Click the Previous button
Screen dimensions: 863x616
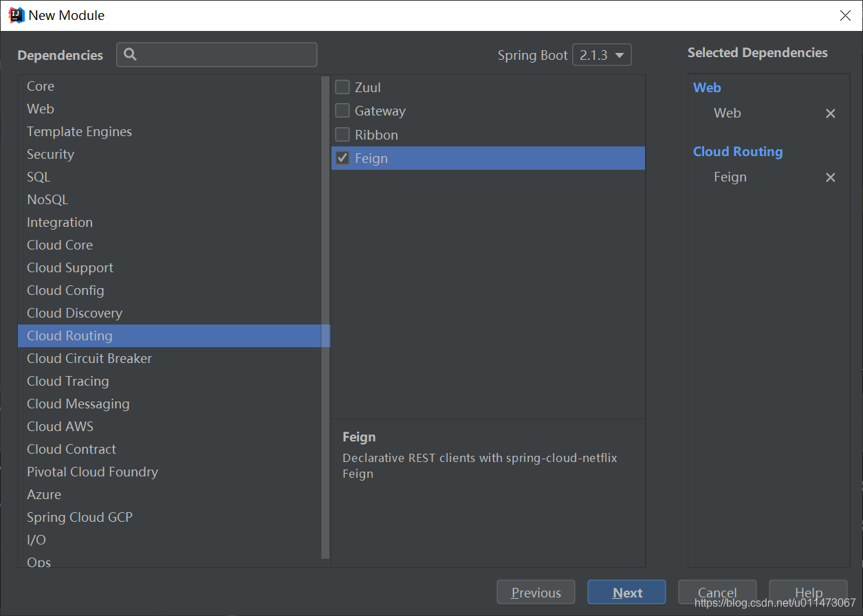[x=536, y=593]
